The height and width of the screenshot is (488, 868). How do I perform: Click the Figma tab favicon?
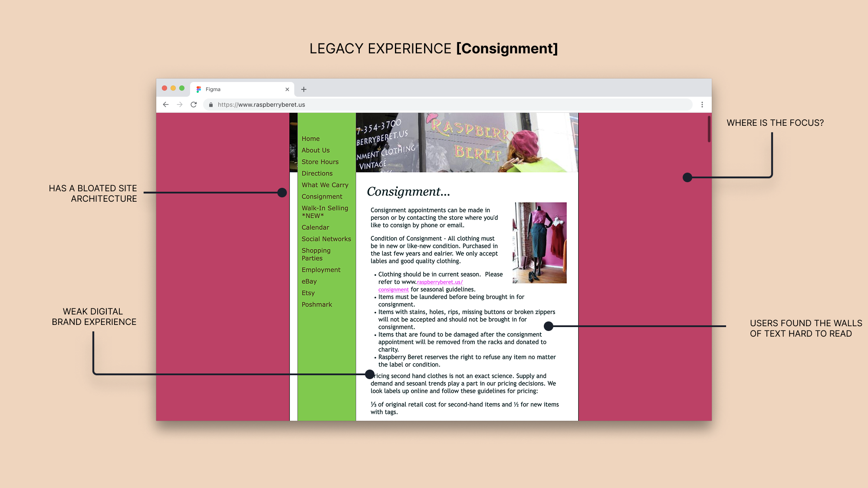199,89
